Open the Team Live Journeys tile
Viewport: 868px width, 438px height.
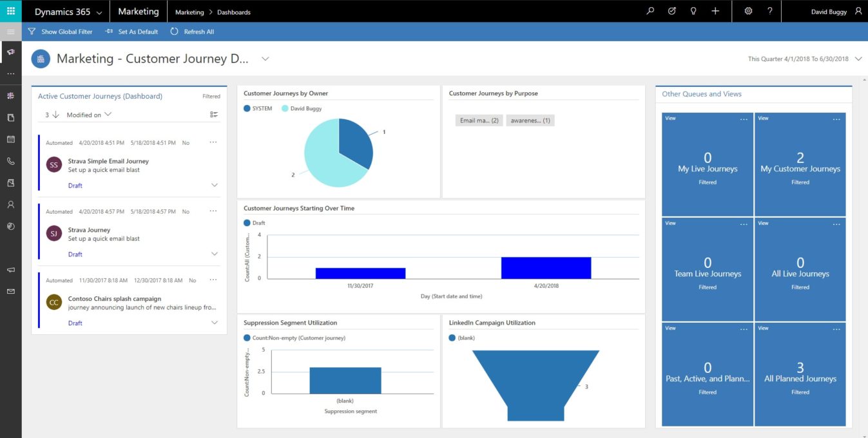coord(708,269)
